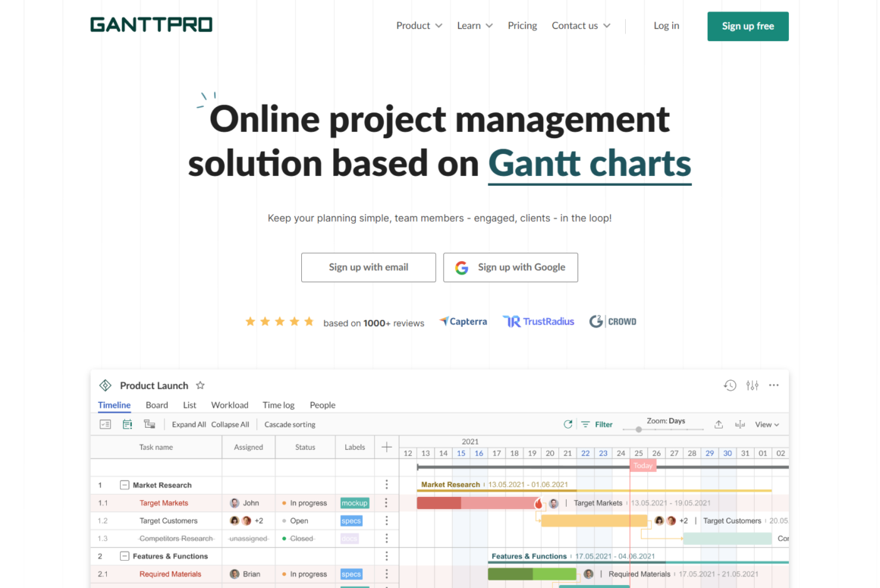
Task: Click the Today marker on the timeline
Action: [643, 466]
